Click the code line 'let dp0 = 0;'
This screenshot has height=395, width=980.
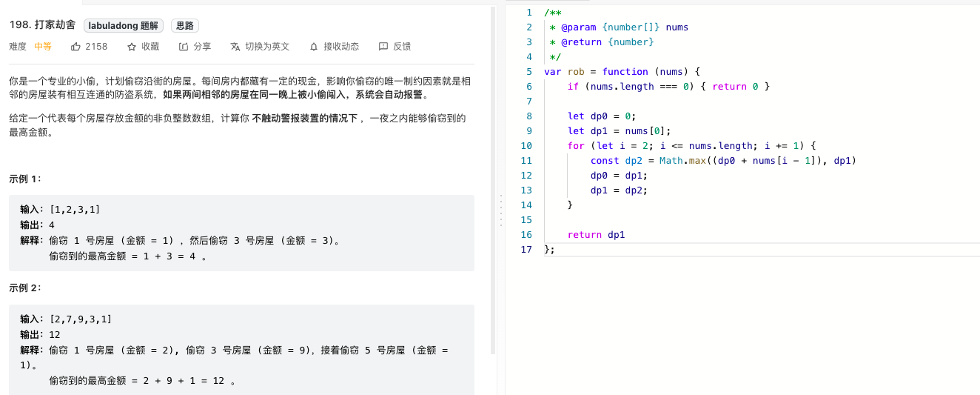click(x=602, y=116)
